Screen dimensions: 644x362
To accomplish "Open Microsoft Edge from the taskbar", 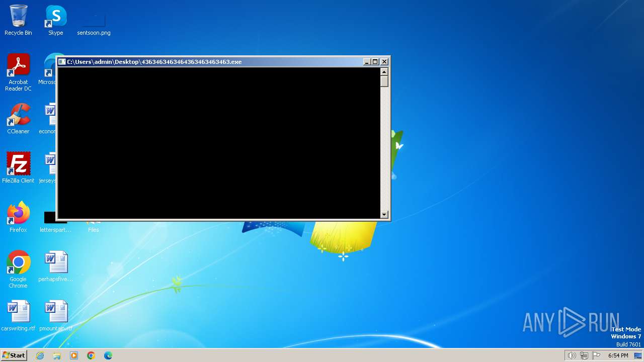I will point(108,355).
